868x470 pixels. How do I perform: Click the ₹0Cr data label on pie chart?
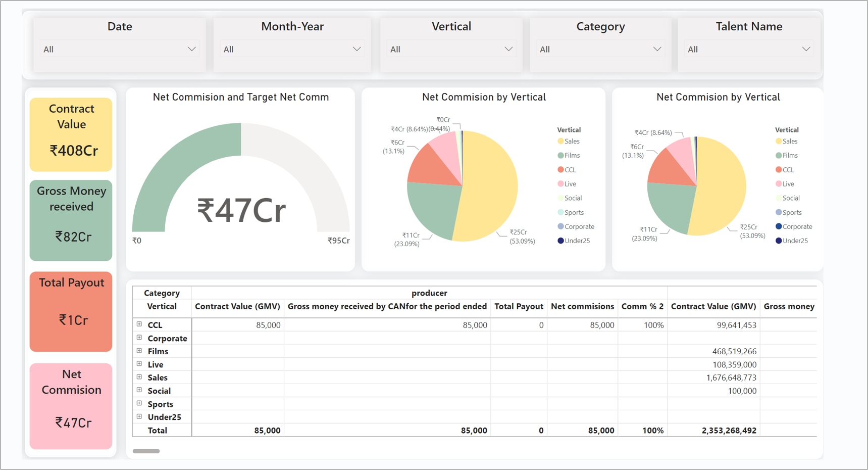click(x=443, y=120)
